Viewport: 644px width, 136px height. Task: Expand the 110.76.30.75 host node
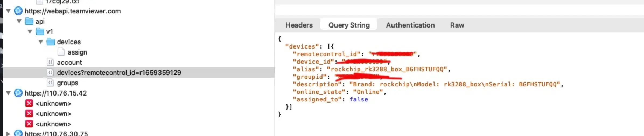point(8,133)
